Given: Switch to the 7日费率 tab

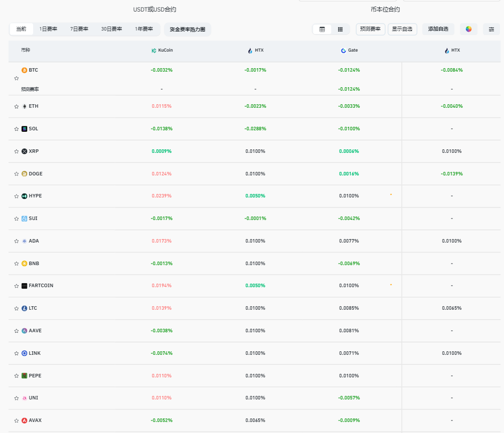Looking at the screenshot, I should 79,29.
